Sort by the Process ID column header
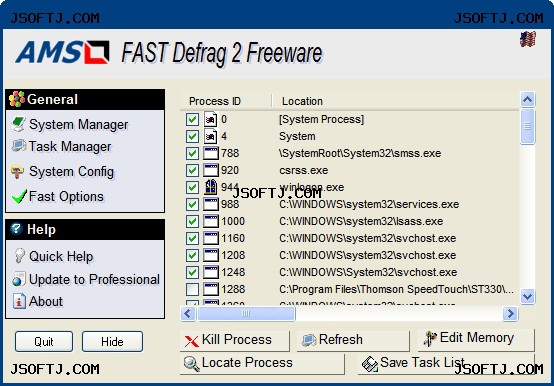 pos(226,101)
